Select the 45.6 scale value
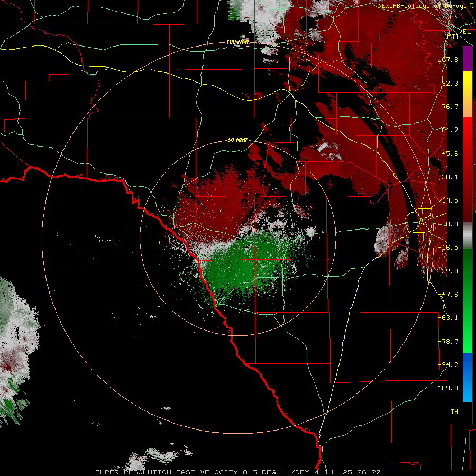 click(450, 153)
